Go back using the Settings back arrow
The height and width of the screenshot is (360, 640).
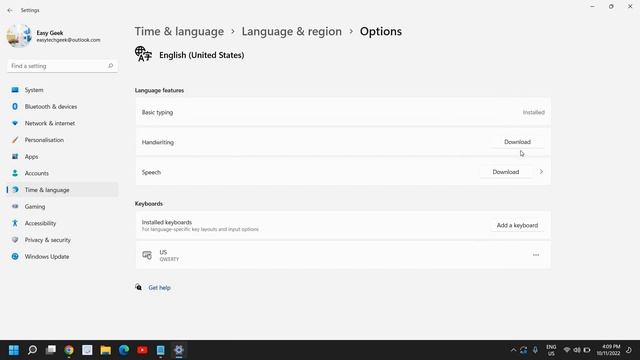[x=10, y=10]
